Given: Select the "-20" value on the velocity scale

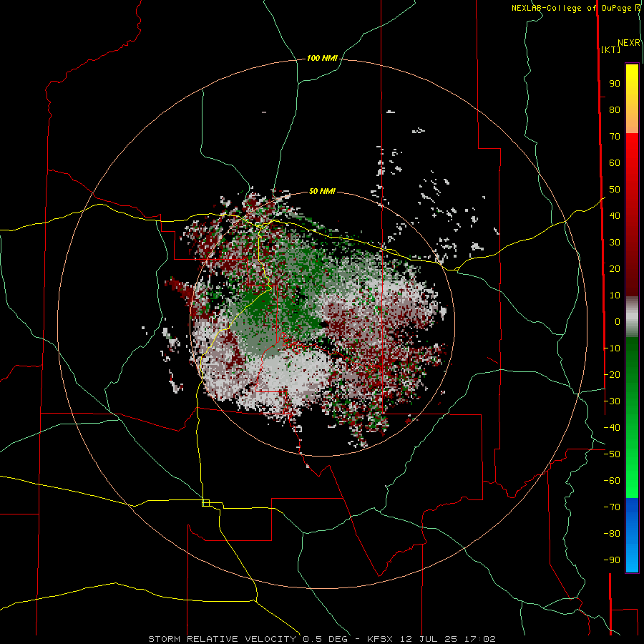Looking at the screenshot, I should pos(612,374).
